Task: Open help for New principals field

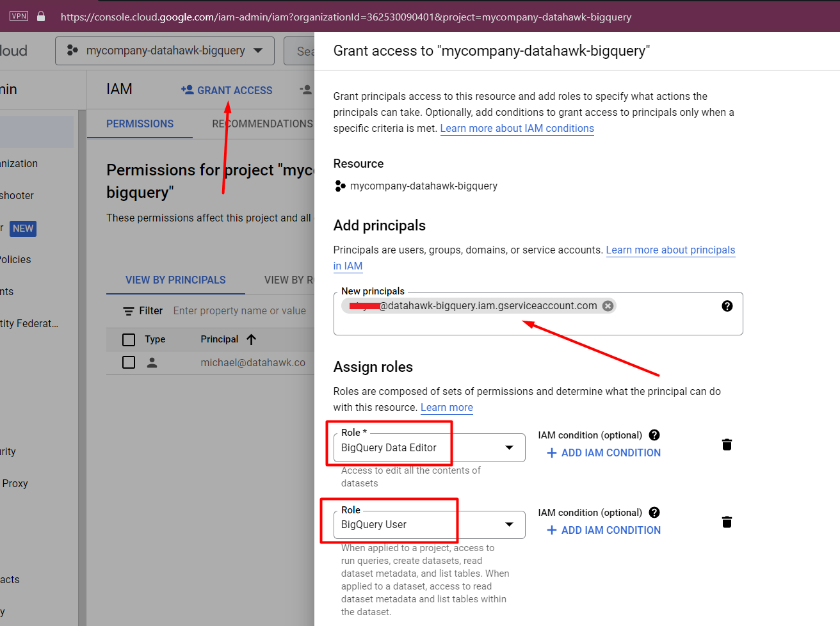Action: coord(727,306)
